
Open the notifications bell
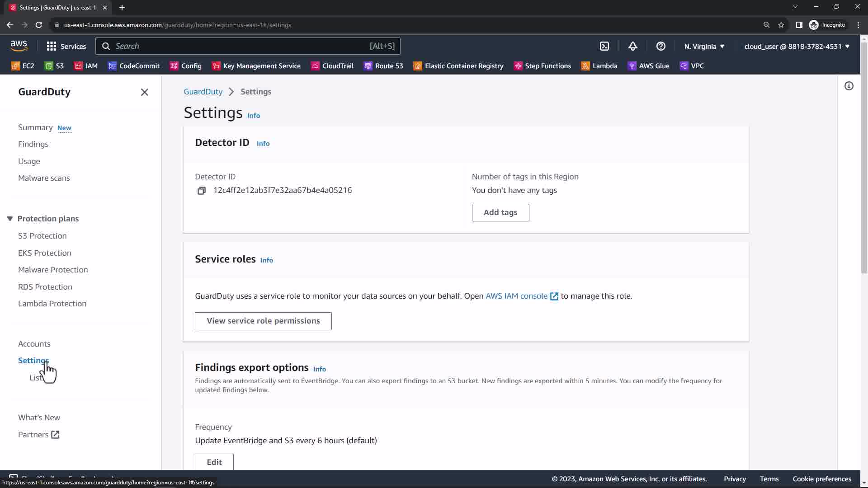click(632, 46)
